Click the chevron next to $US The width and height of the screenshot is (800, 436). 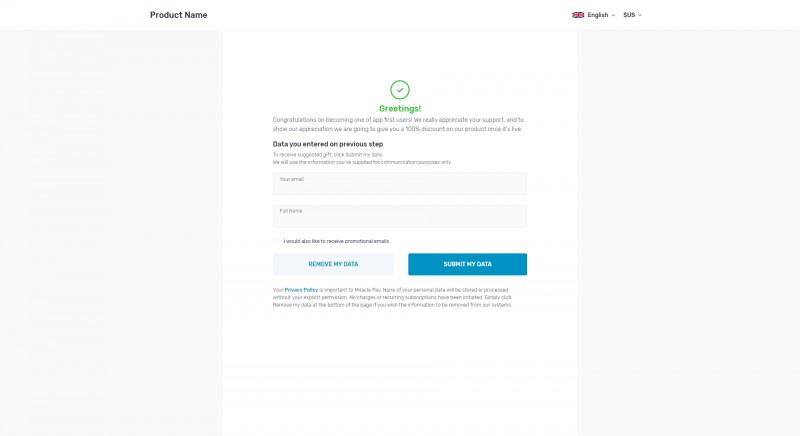pos(640,15)
